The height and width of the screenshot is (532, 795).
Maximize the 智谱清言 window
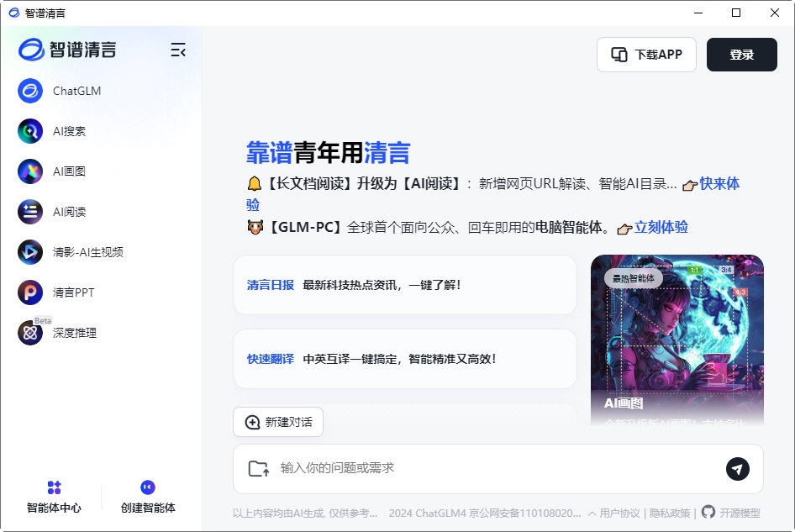(736, 13)
